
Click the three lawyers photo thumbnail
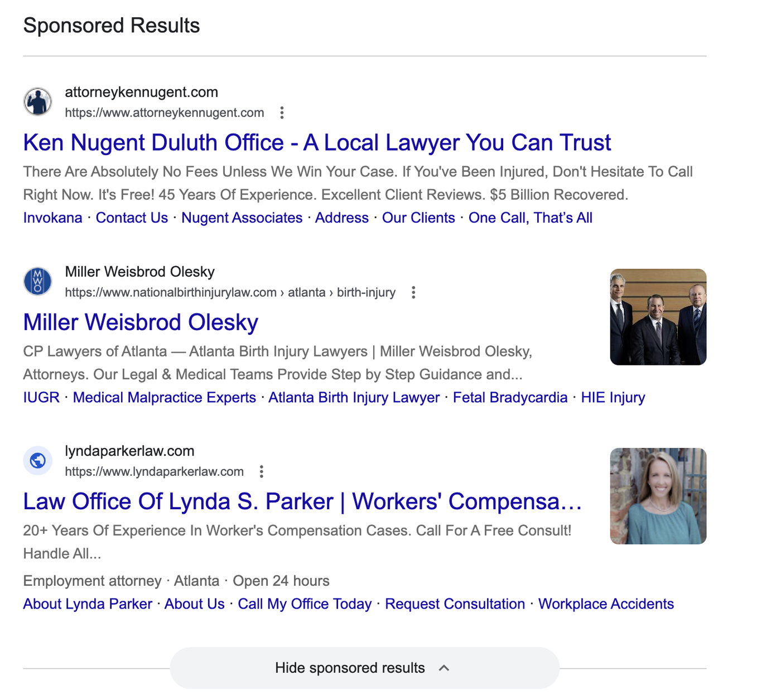pos(658,317)
